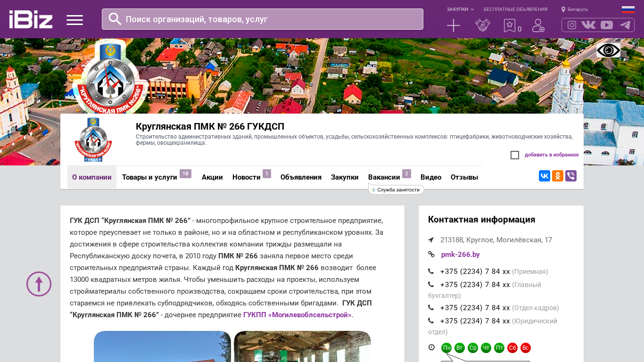Click the plus add icon
The width and height of the screenshot is (644, 362).
pyautogui.click(x=454, y=25)
